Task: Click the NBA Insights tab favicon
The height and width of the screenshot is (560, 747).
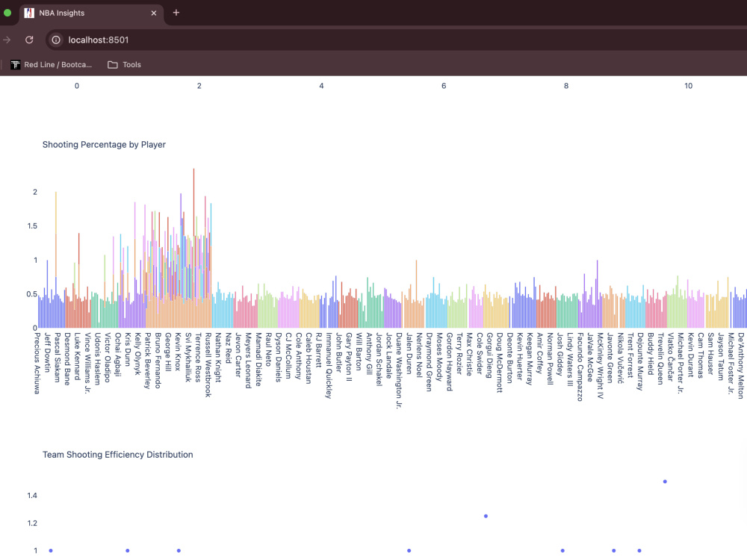Action: click(x=29, y=13)
